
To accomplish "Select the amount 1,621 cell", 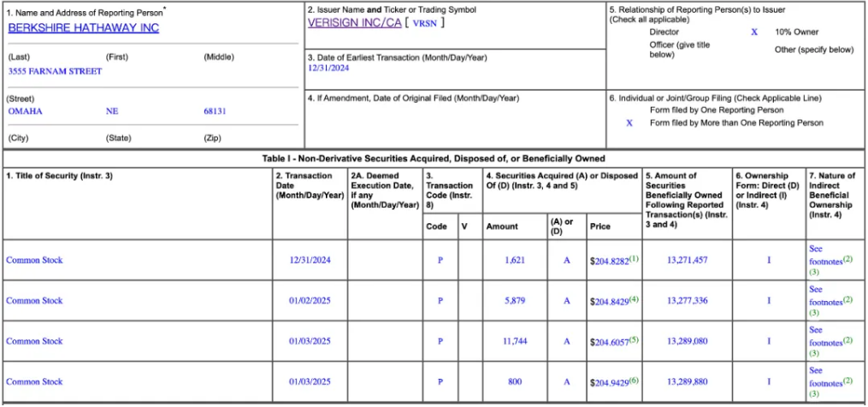I will (515, 260).
